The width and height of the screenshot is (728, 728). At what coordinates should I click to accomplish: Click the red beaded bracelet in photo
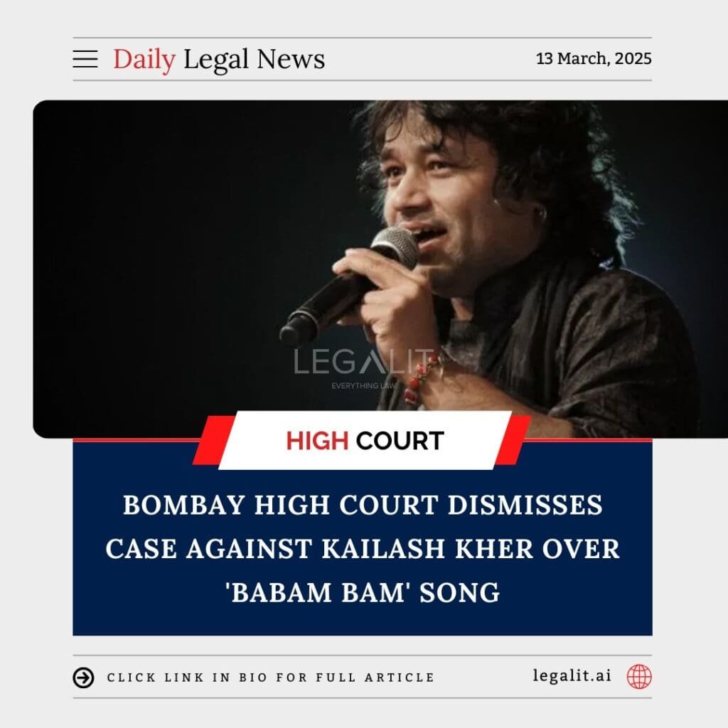pos(420,378)
